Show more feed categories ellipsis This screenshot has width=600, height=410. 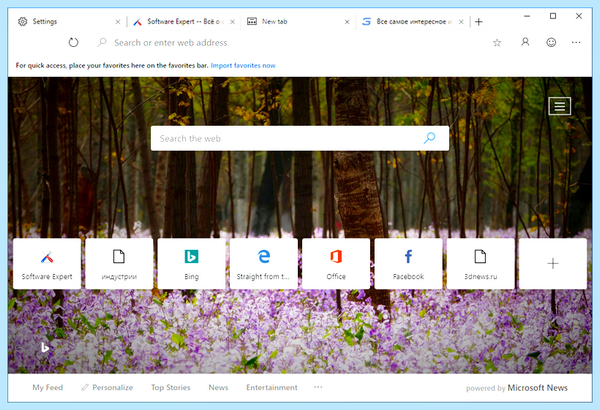click(318, 387)
